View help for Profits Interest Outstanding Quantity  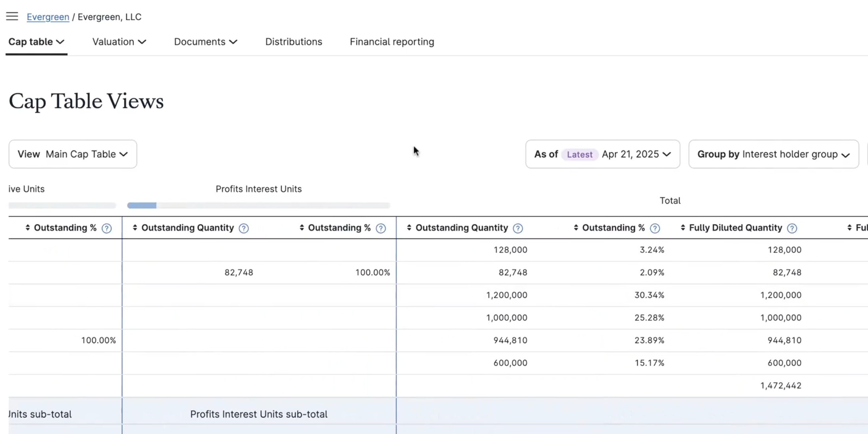coord(244,228)
